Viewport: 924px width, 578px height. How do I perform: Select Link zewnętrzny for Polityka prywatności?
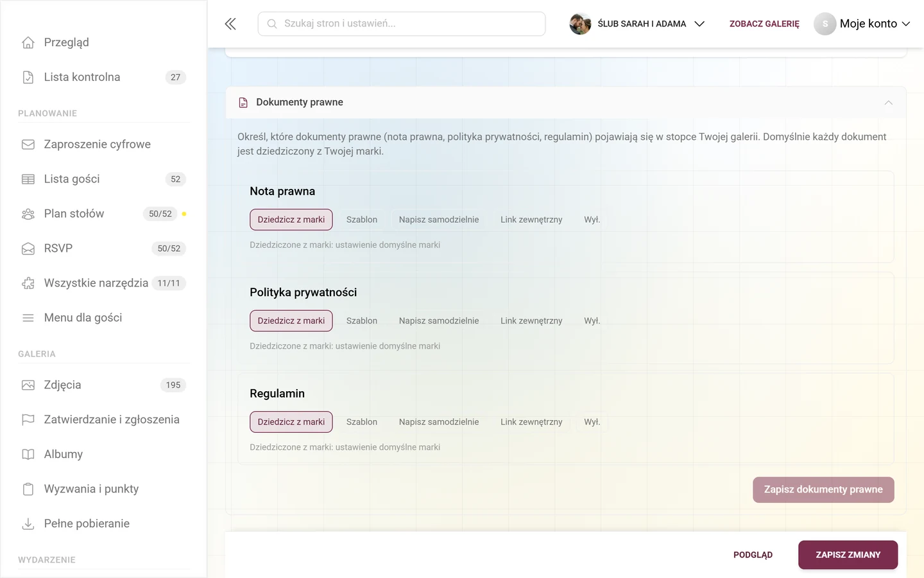point(531,321)
